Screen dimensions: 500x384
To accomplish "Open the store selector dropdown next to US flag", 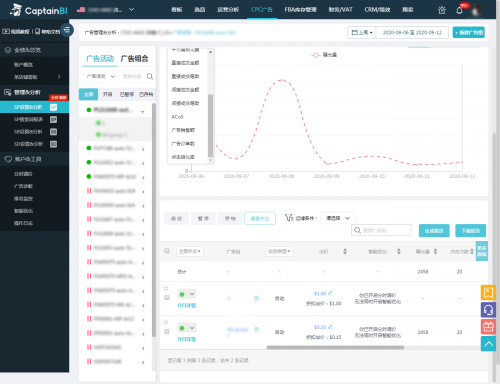I will coord(132,10).
